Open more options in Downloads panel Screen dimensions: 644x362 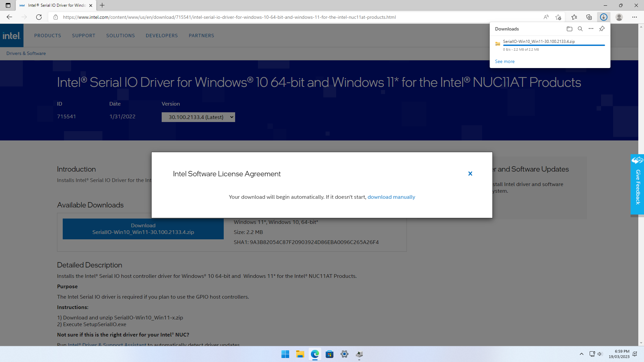591,29
